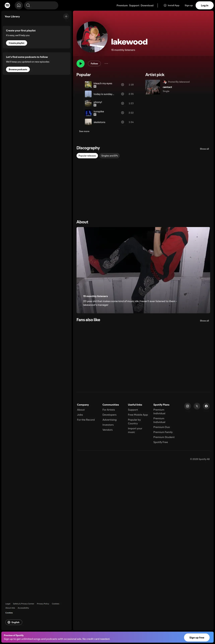Click the Create playlist button

[x=17, y=43]
